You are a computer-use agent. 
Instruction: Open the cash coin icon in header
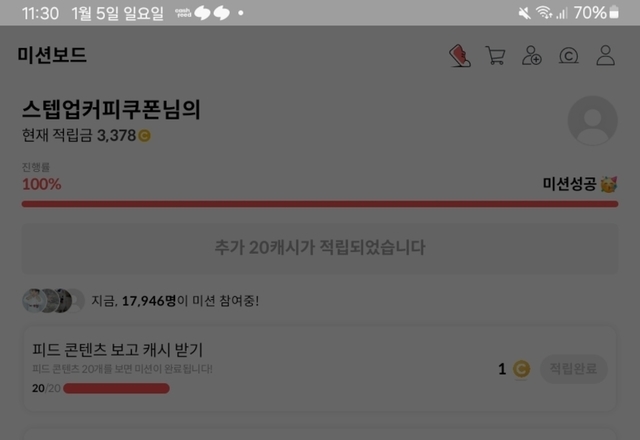569,56
